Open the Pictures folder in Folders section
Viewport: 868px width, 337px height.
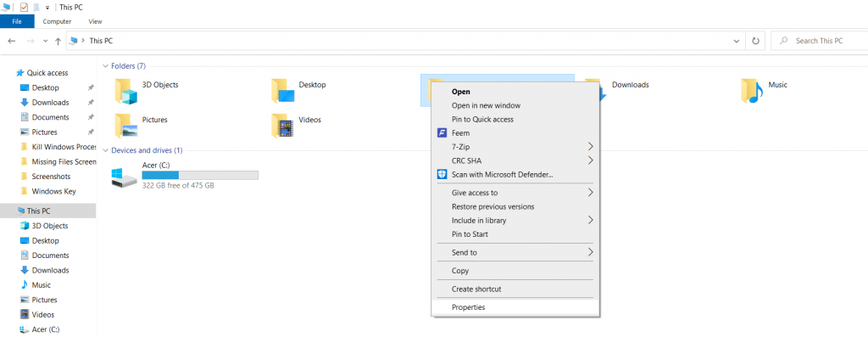click(125, 126)
